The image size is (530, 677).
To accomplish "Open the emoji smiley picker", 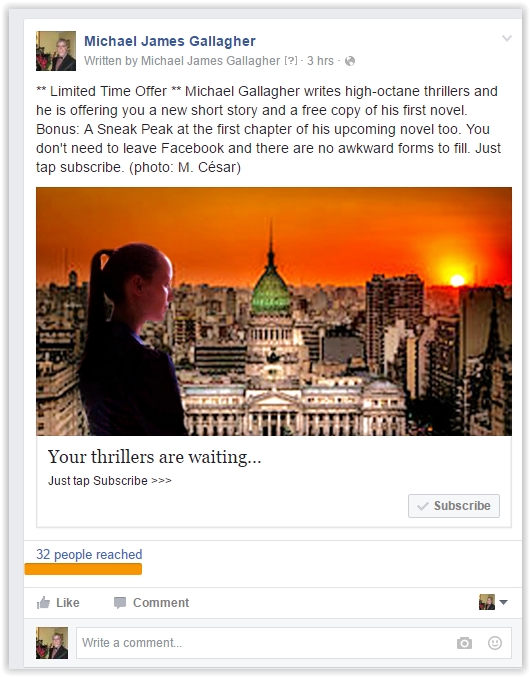I will point(495,643).
